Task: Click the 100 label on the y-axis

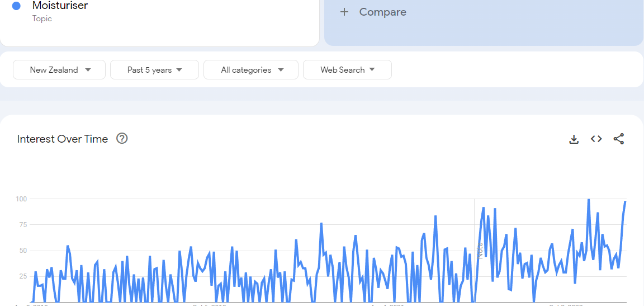Action: [x=21, y=199]
